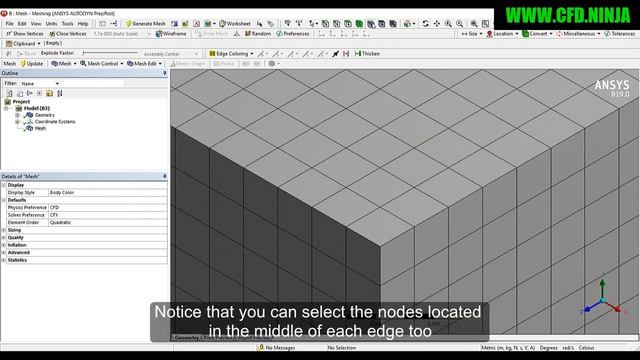Collapse the Display details group
This screenshot has height=360, width=640.
pos(4,185)
